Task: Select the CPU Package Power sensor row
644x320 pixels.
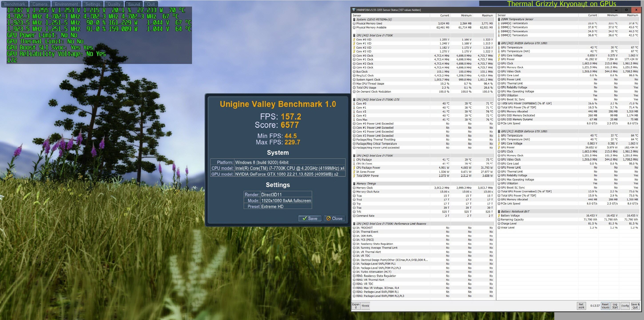Action: point(368,168)
